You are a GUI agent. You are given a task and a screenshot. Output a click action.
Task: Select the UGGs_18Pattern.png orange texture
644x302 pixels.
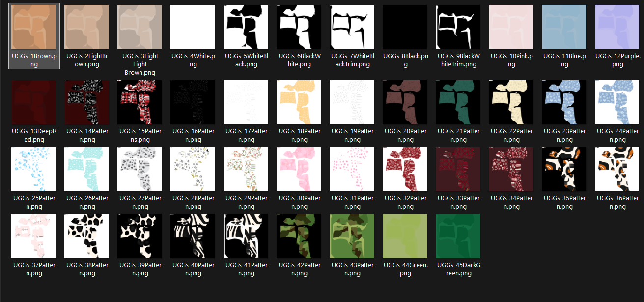(299, 102)
